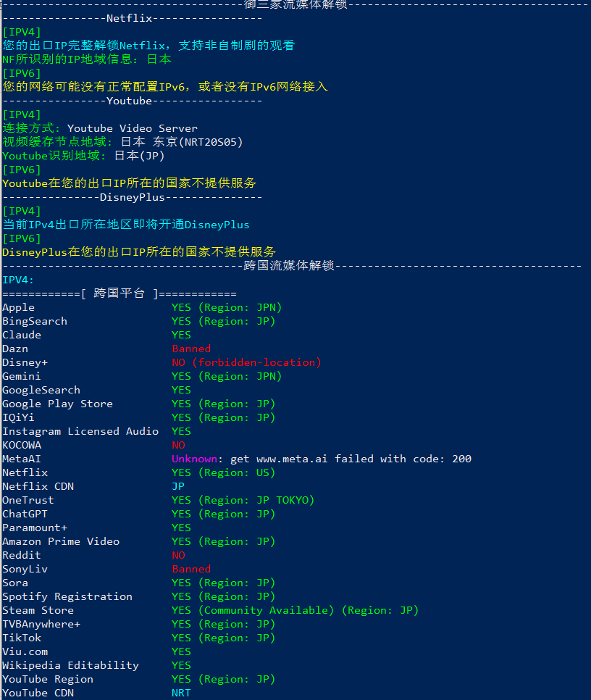
Task: Click the red Banned status for Dazn
Action: pyautogui.click(x=191, y=349)
